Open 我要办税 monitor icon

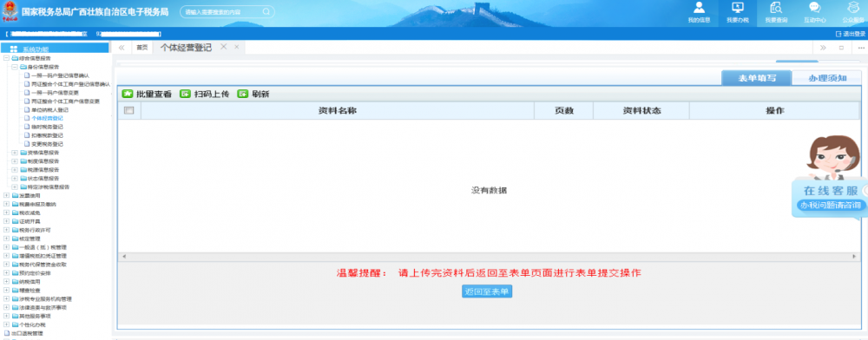pos(737,8)
